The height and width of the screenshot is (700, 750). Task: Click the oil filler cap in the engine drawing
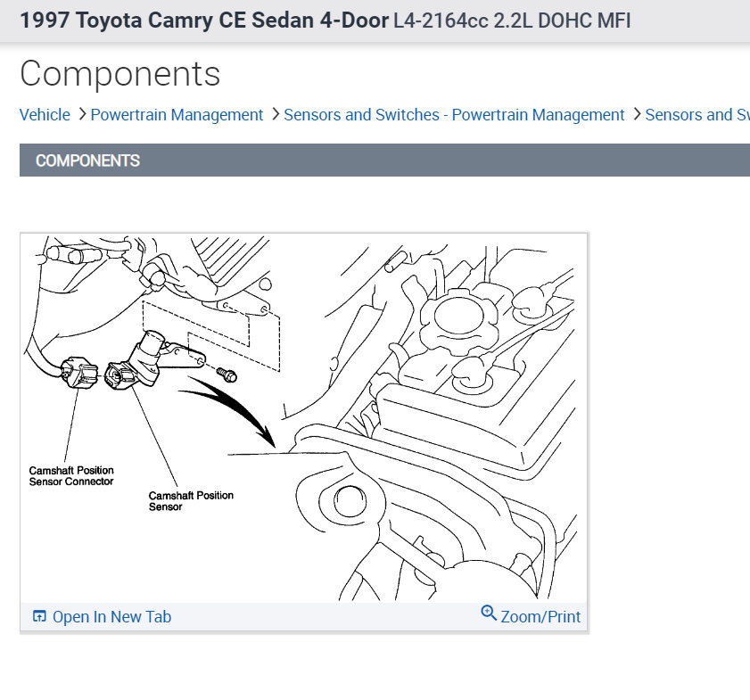tap(459, 317)
